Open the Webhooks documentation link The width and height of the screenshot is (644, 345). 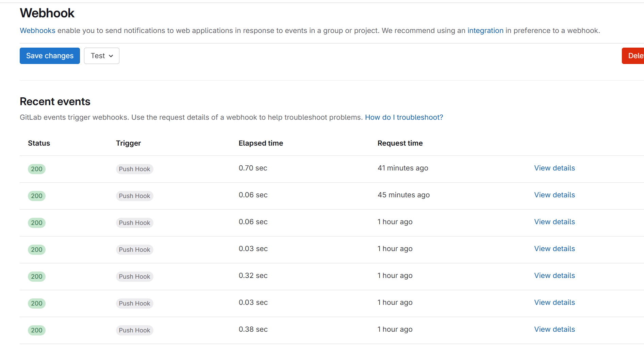pos(37,31)
